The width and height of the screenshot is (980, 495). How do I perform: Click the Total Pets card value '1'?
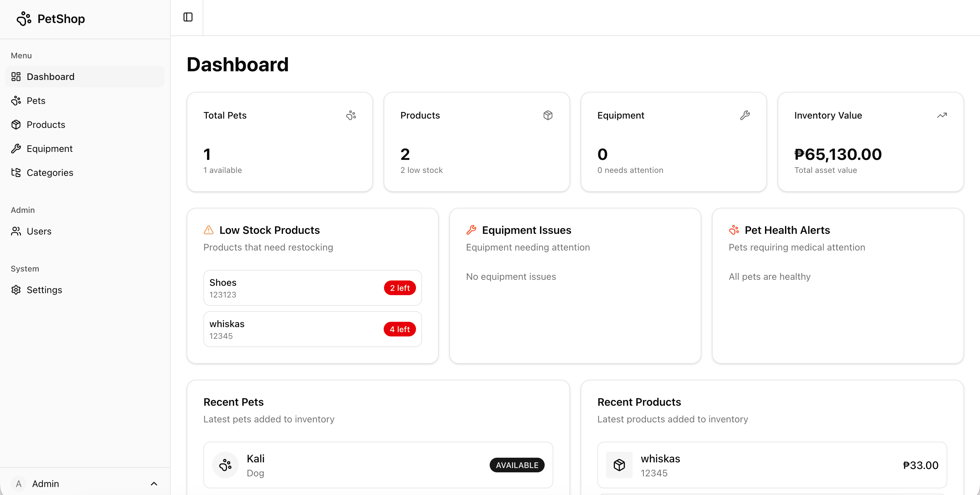pos(207,154)
